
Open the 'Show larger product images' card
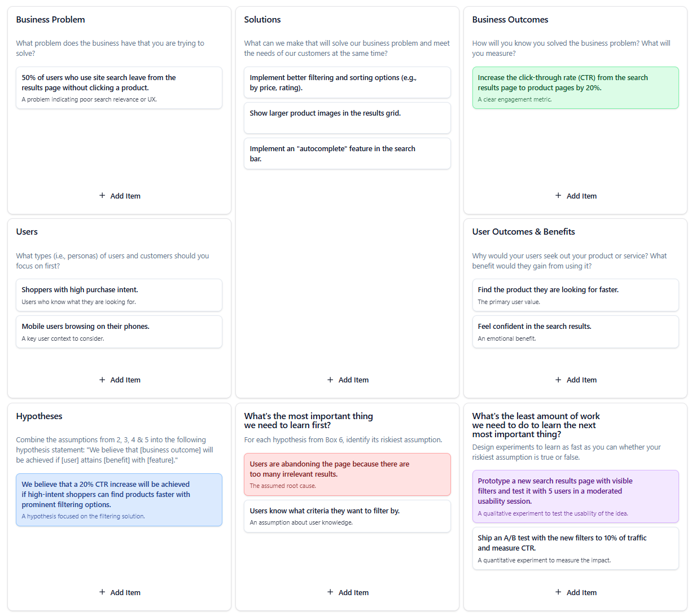[347, 117]
